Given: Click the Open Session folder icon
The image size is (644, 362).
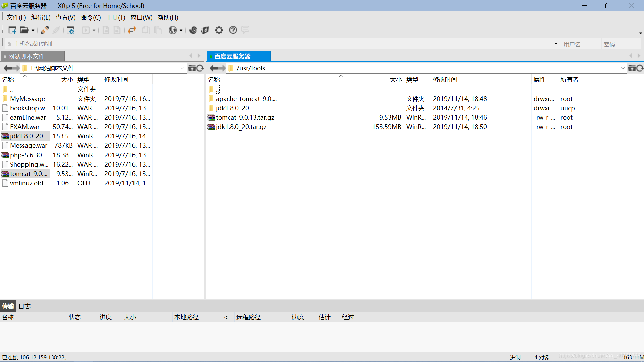Looking at the screenshot, I should click(24, 30).
